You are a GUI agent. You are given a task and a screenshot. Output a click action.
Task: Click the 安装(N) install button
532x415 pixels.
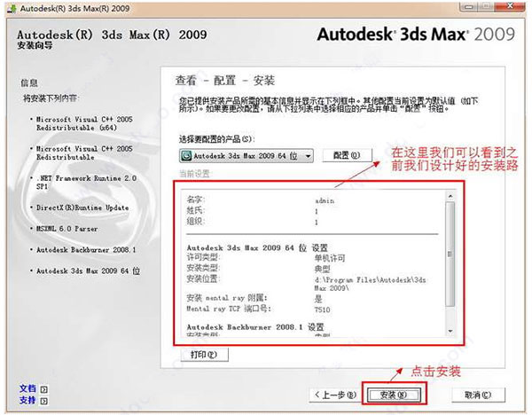pos(395,395)
